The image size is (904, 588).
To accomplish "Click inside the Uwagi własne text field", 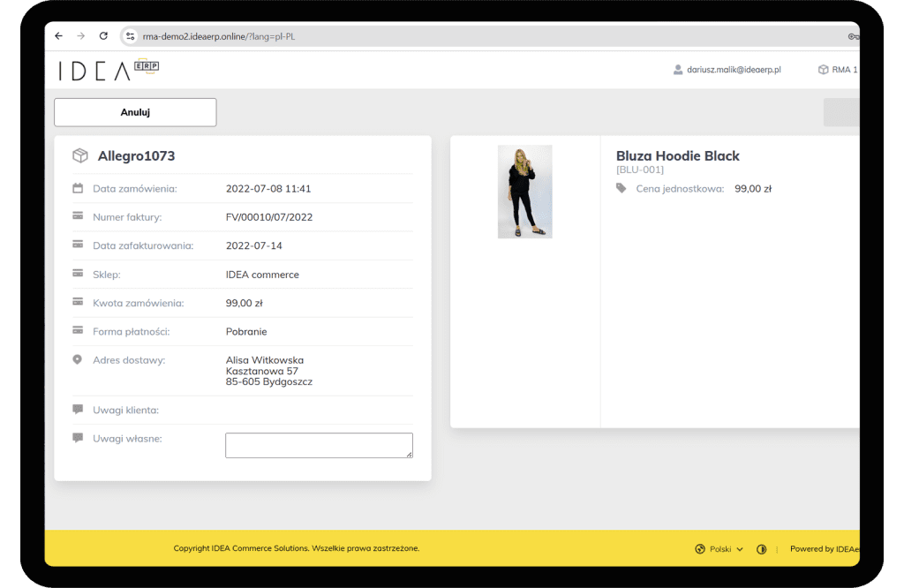I will [x=319, y=445].
